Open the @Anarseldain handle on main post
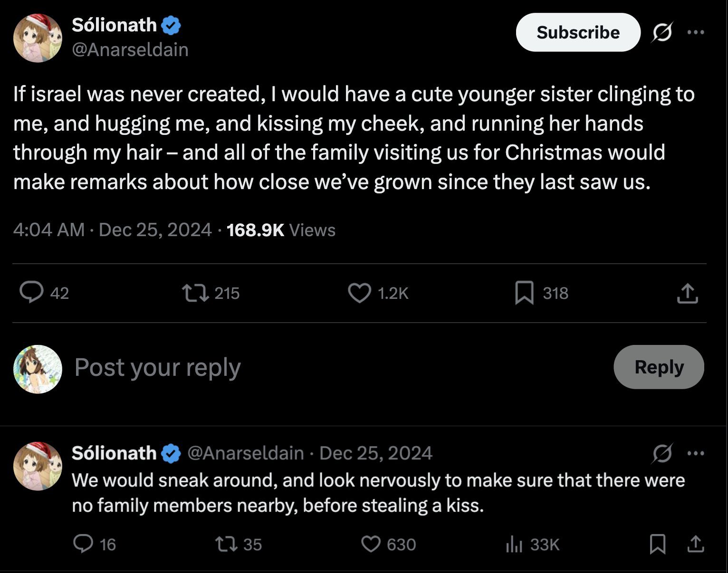 pyautogui.click(x=130, y=50)
